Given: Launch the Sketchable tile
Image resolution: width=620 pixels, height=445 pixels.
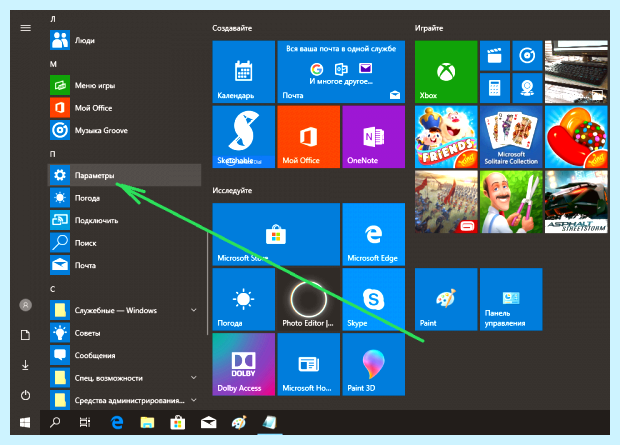Looking at the screenshot, I should click(244, 136).
